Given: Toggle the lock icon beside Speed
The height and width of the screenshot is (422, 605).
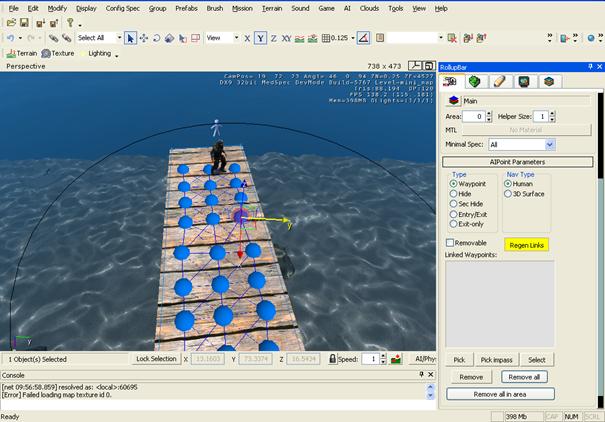Looking at the screenshot, I should pyautogui.click(x=332, y=359).
